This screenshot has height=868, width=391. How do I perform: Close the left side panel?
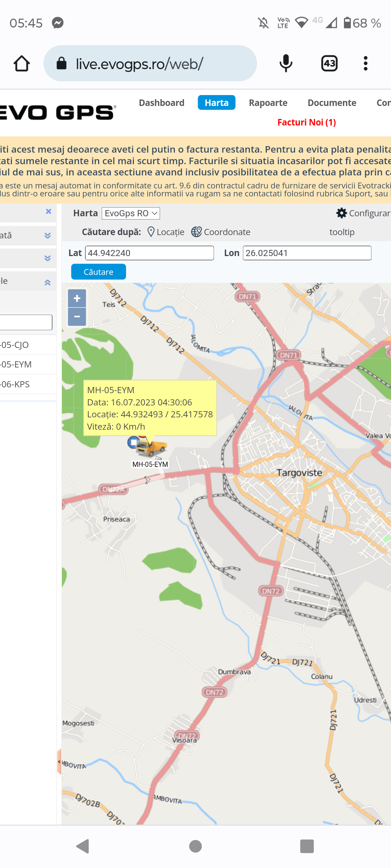click(x=49, y=212)
